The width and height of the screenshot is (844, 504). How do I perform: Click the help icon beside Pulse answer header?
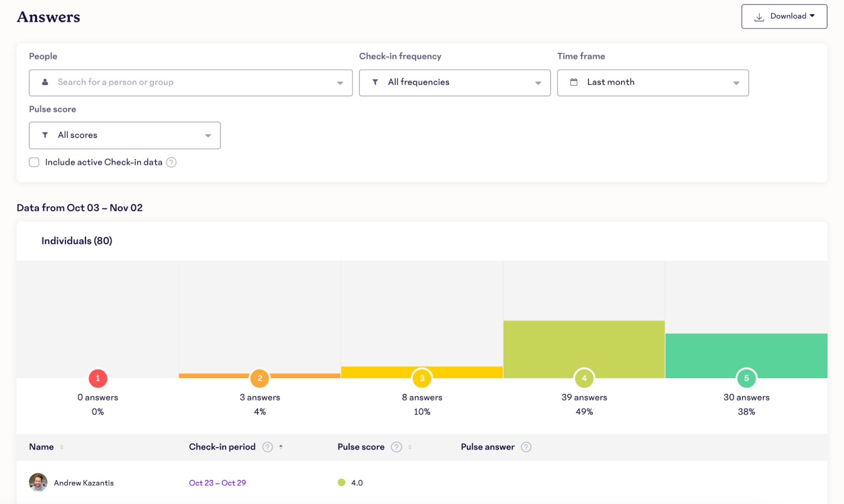526,447
